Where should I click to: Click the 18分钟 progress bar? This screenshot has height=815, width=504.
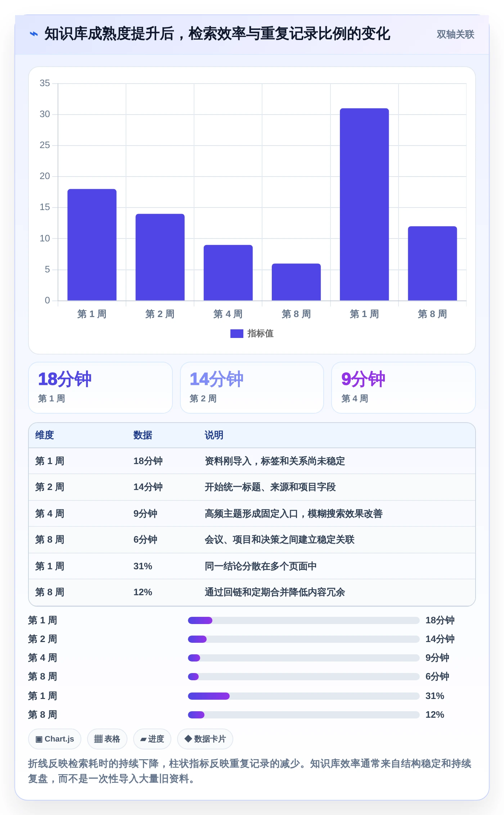click(303, 620)
